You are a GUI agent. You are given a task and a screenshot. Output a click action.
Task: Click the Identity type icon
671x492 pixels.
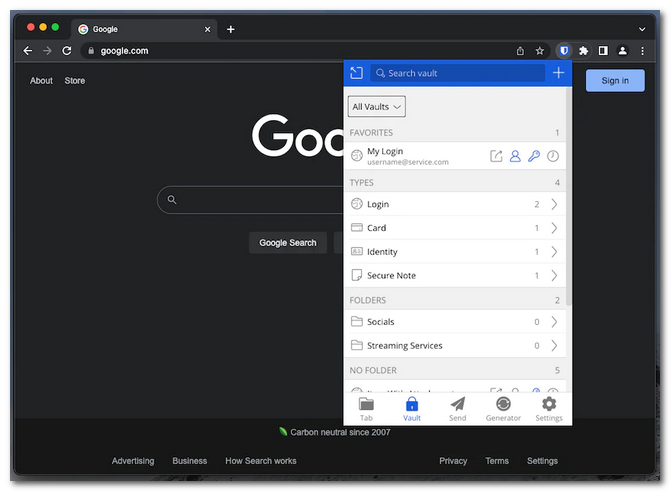pos(356,251)
